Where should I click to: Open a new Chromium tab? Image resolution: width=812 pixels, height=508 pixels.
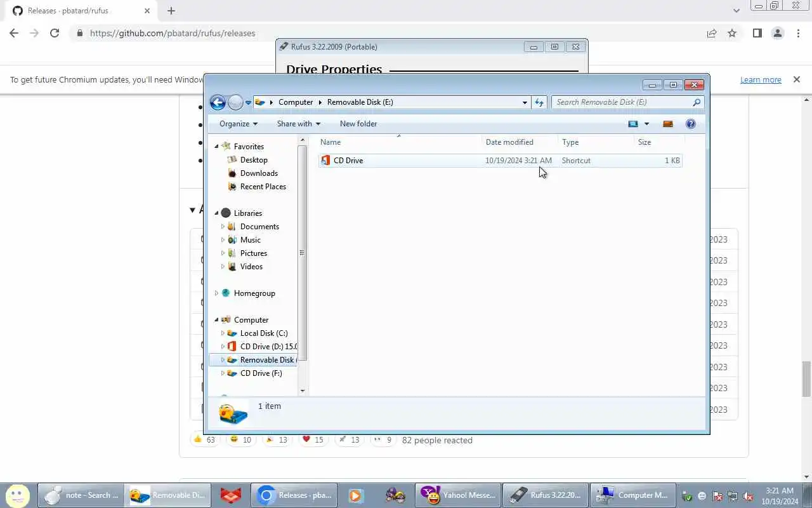(x=171, y=11)
